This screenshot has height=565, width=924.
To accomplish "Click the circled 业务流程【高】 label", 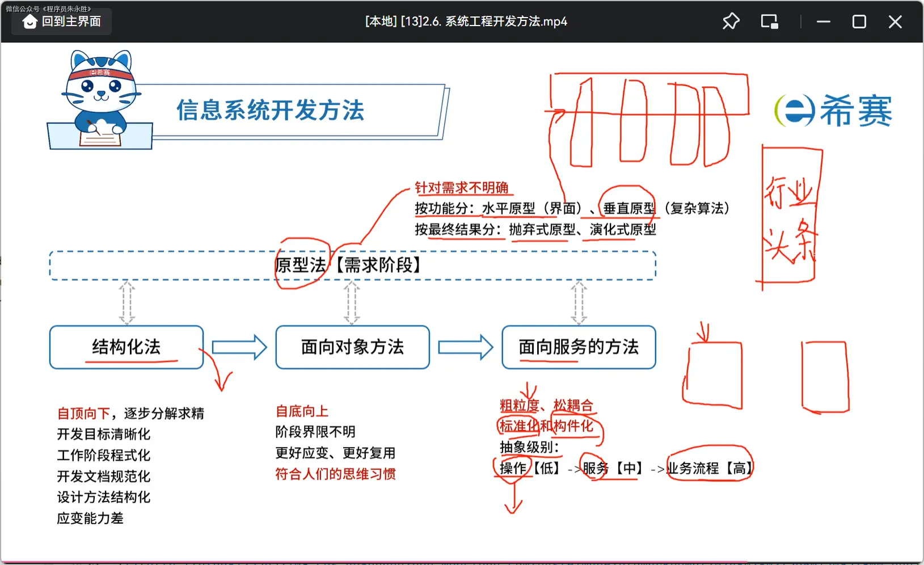I will click(x=709, y=468).
